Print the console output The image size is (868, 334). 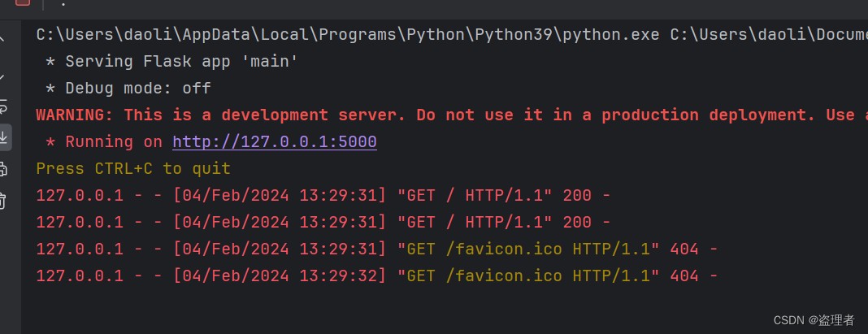tap(2, 169)
